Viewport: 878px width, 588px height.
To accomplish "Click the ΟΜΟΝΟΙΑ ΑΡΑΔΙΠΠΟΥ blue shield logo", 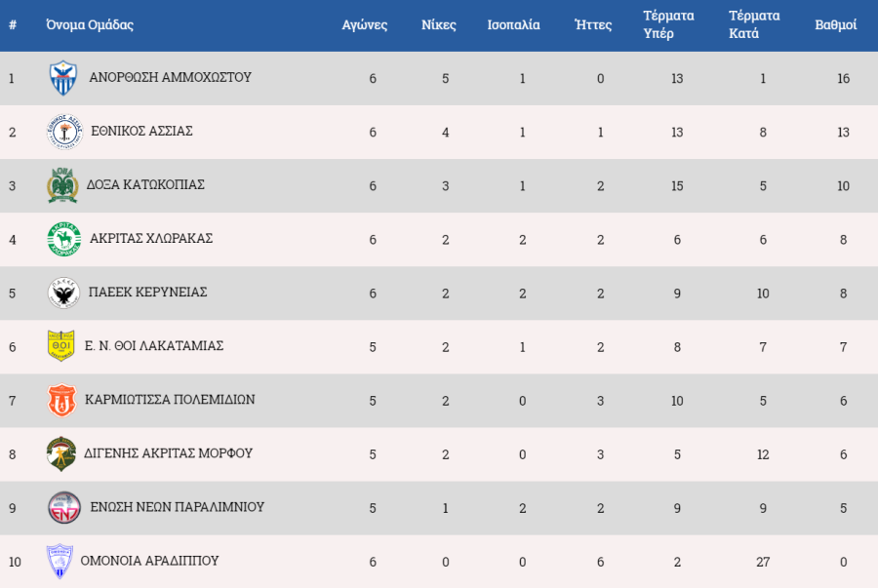I will coord(60,561).
